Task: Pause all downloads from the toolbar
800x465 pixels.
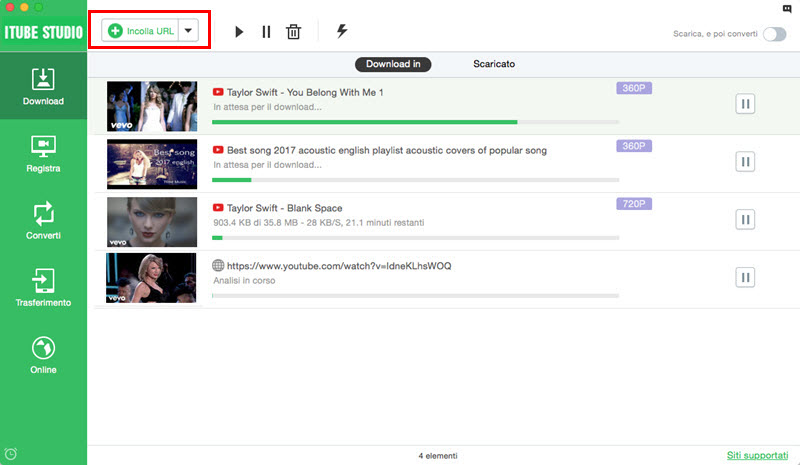Action: (266, 32)
